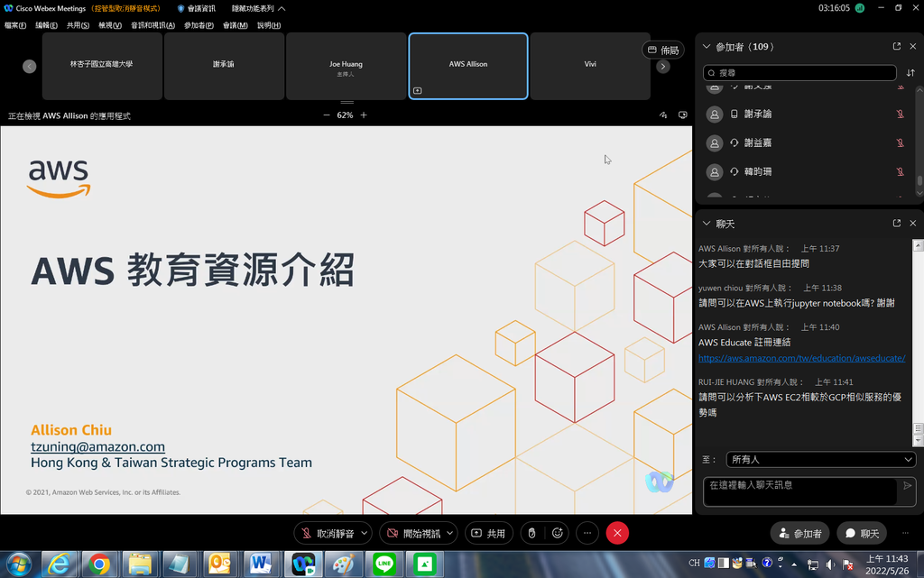Screen dimensions: 924x578
Task: Click the annotate icon above the shared slide
Action: (x=663, y=115)
